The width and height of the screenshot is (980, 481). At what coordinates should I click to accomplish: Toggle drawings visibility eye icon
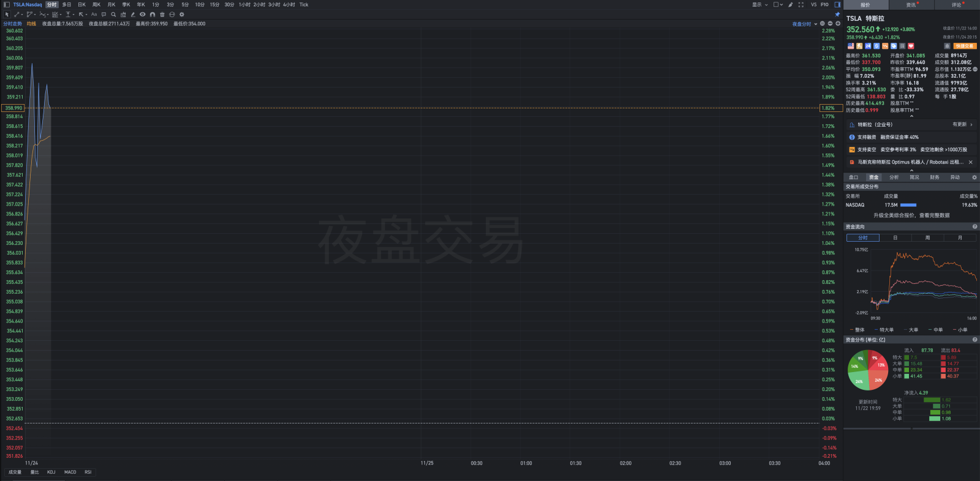tap(142, 14)
